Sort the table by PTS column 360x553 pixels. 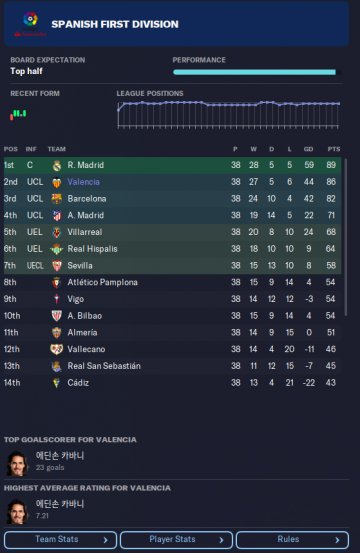point(334,149)
